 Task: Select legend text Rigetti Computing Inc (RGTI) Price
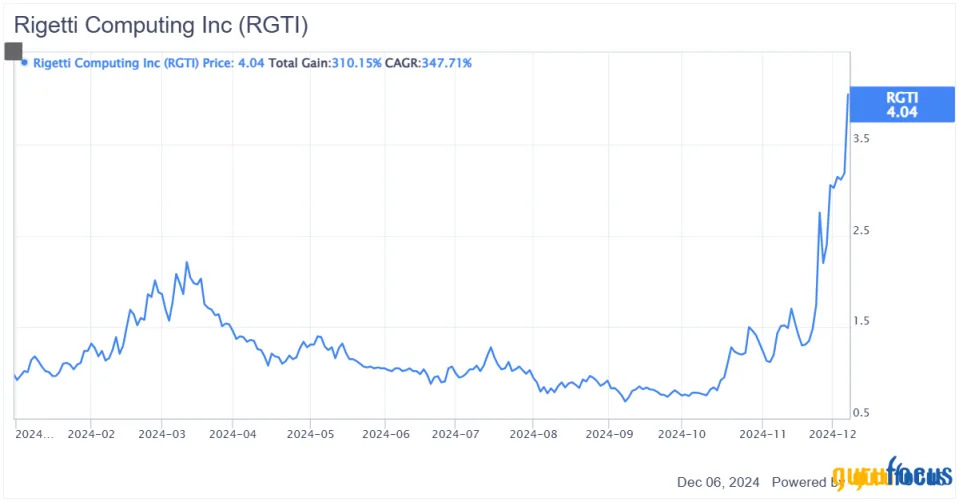pyautogui.click(x=133, y=63)
